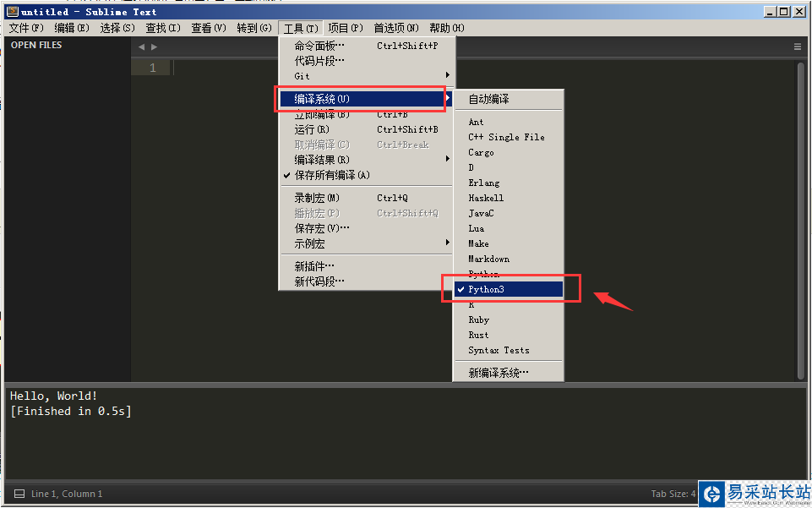
Task: Choose 新代码段 menu entry
Action: click(x=367, y=281)
